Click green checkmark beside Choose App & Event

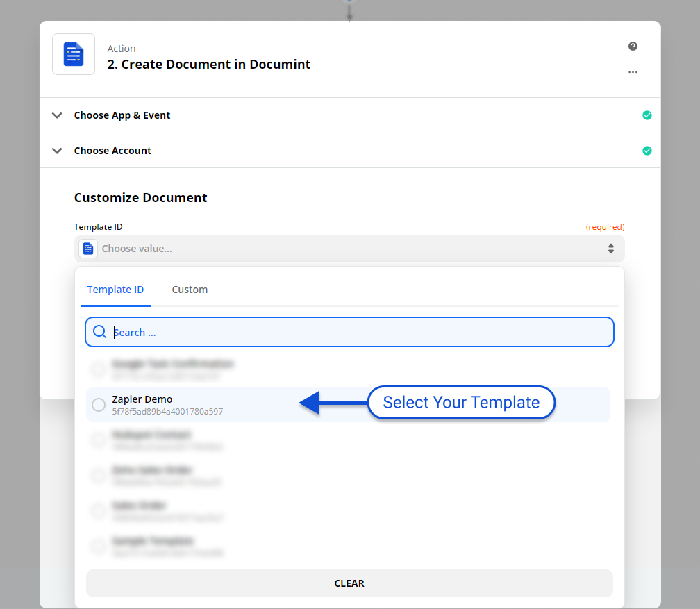pyautogui.click(x=647, y=115)
